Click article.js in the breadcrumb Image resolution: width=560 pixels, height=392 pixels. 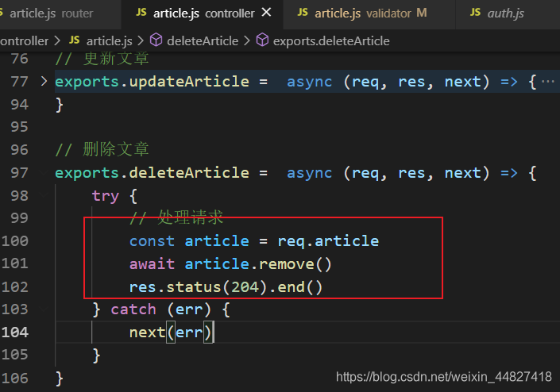pos(110,41)
